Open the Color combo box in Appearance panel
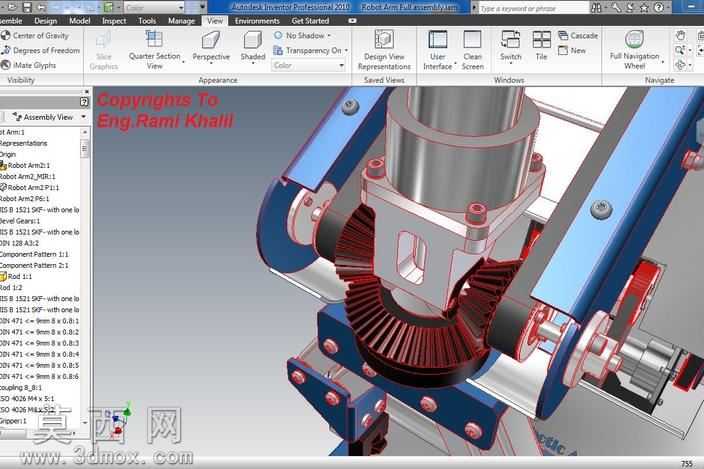This screenshot has width=704, height=469. pos(309,66)
